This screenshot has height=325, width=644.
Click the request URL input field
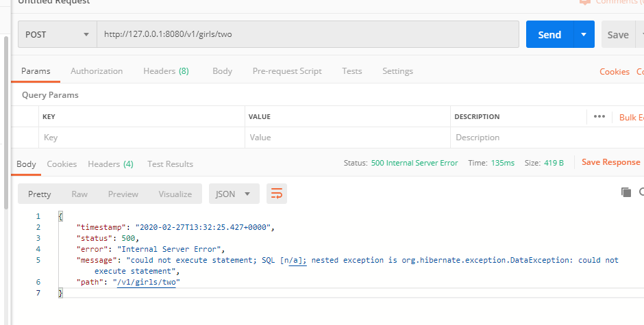click(308, 34)
